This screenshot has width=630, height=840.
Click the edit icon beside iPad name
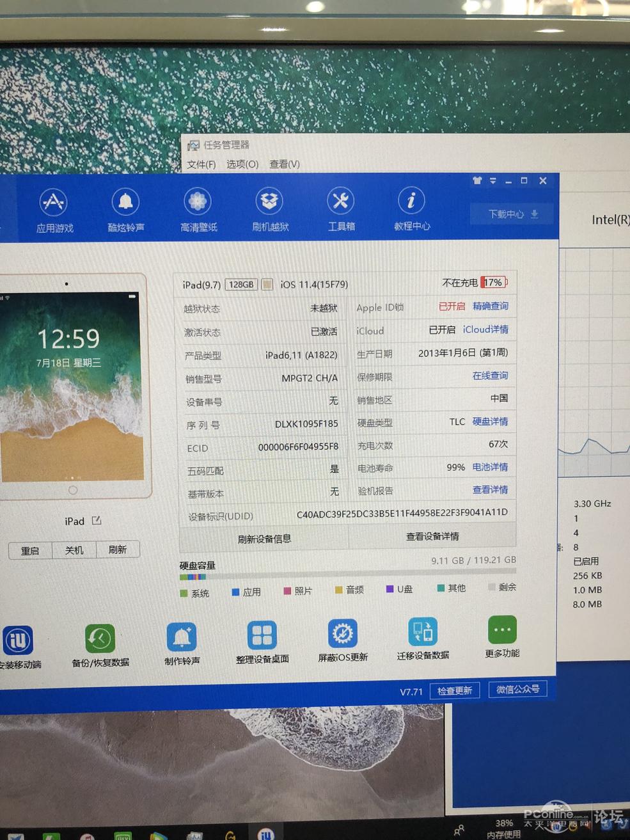click(x=97, y=520)
